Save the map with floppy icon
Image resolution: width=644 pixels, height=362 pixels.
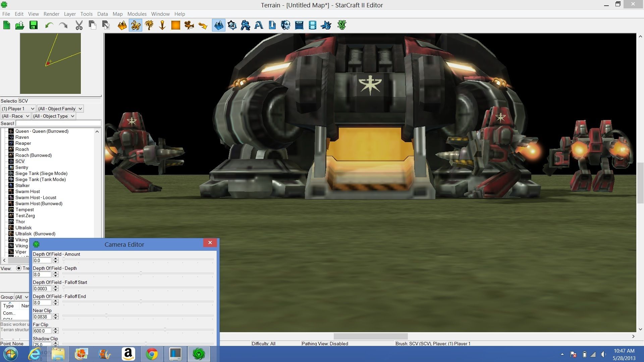coord(34,25)
